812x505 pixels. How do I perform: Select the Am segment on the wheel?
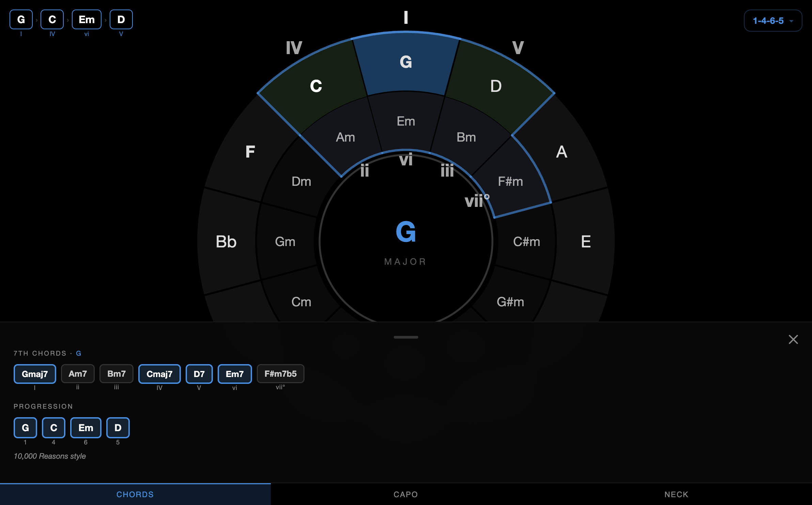coord(345,137)
